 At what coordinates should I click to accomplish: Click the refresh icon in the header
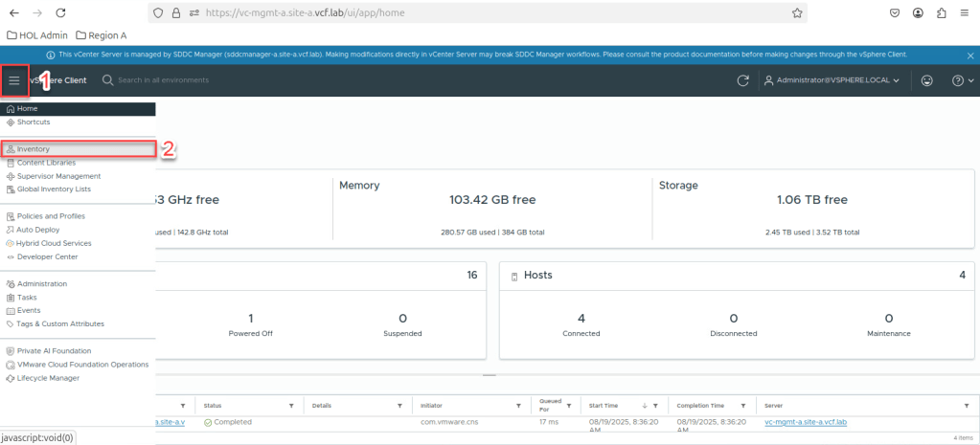(x=742, y=80)
